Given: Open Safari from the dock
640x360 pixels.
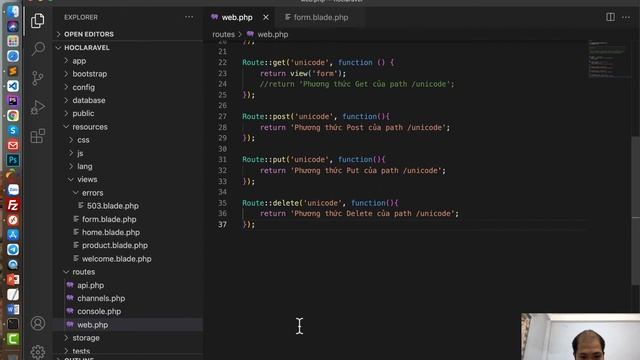Looking at the screenshot, I should pyautogui.click(x=13, y=56).
